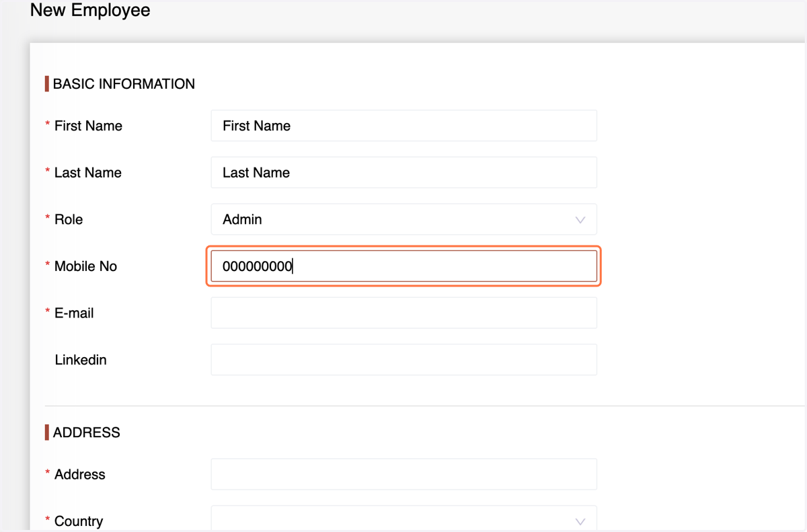Click the BASIC INFORMATION section heading
Screen dimensions: 807x532
pyautogui.click(x=124, y=84)
